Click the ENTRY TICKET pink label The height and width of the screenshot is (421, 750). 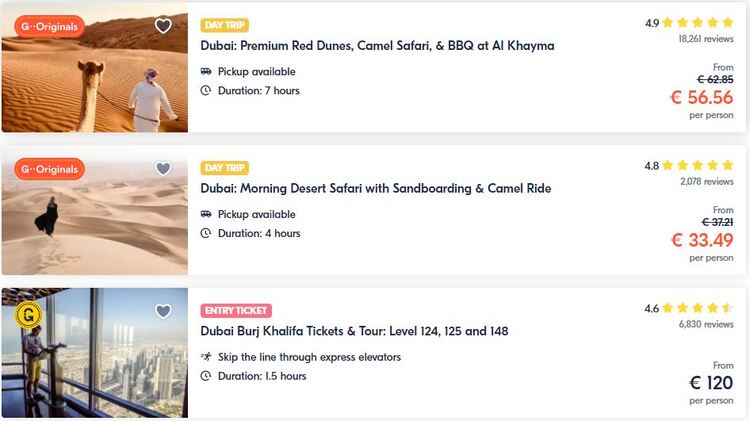click(236, 310)
